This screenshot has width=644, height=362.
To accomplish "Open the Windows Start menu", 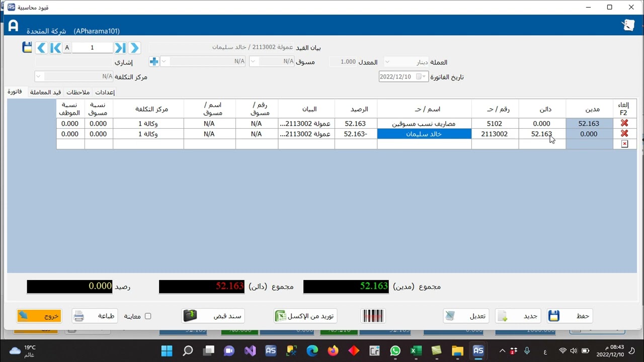I will click(167, 350).
